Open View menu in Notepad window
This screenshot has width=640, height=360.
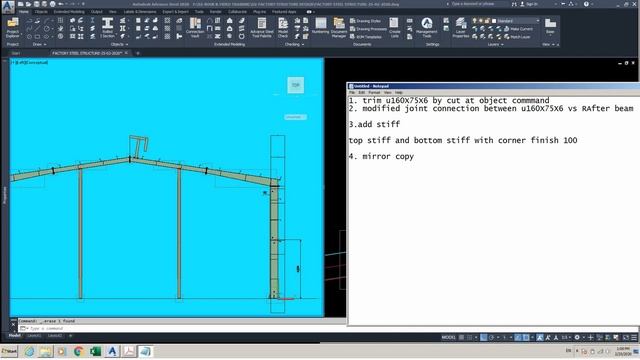click(387, 93)
